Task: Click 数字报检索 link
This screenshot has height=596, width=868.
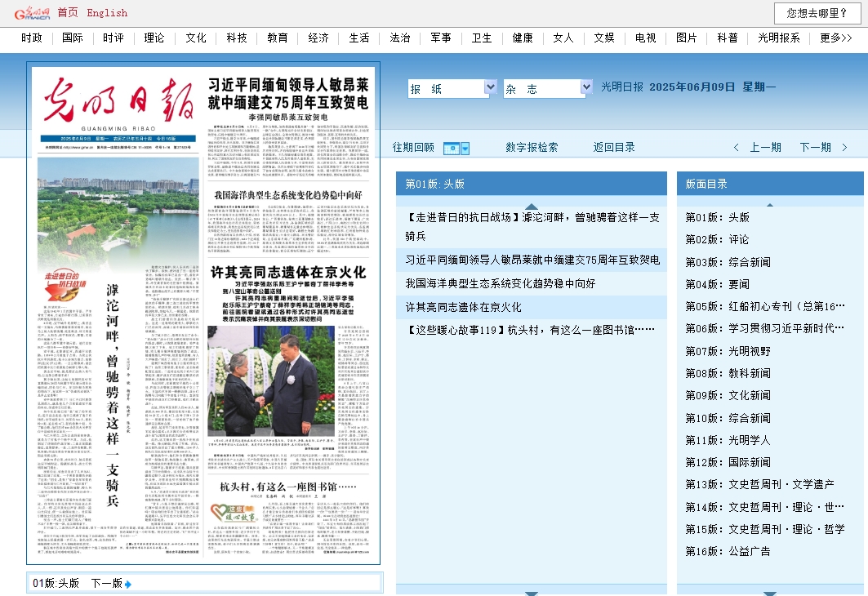Action: (x=532, y=147)
